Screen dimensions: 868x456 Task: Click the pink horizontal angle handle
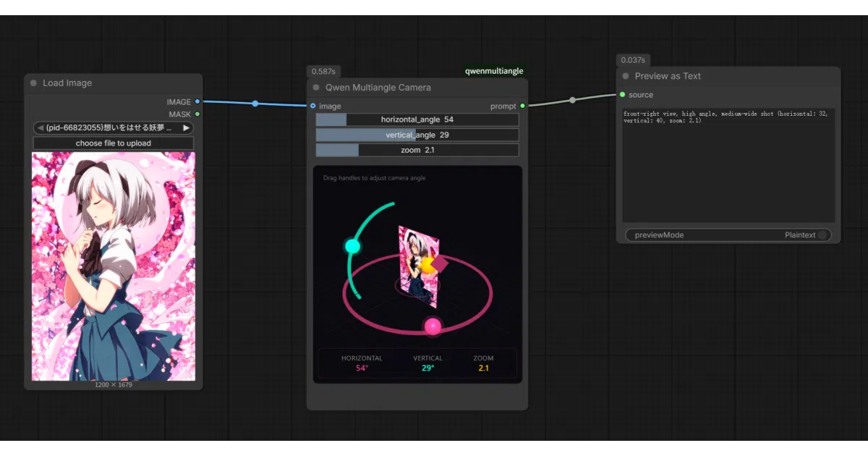point(433,326)
